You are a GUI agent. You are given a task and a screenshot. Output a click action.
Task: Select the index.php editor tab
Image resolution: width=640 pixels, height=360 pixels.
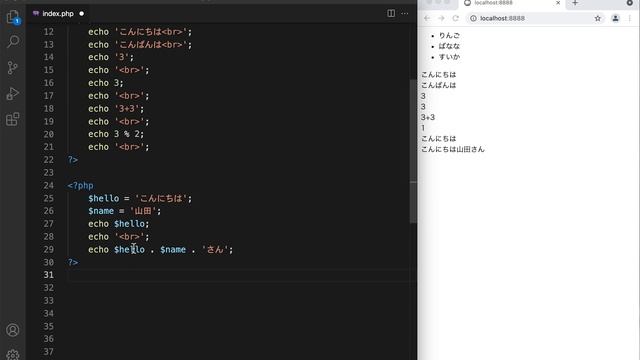click(x=58, y=13)
